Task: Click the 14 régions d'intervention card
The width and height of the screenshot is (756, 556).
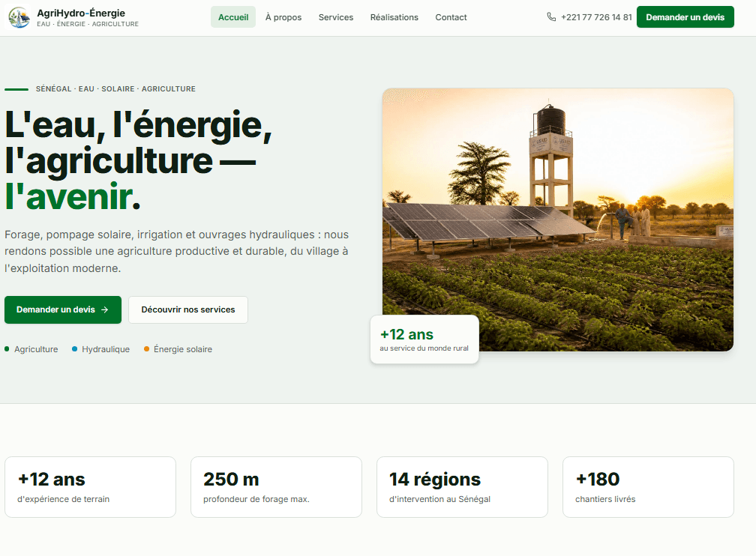Action: pyautogui.click(x=462, y=487)
